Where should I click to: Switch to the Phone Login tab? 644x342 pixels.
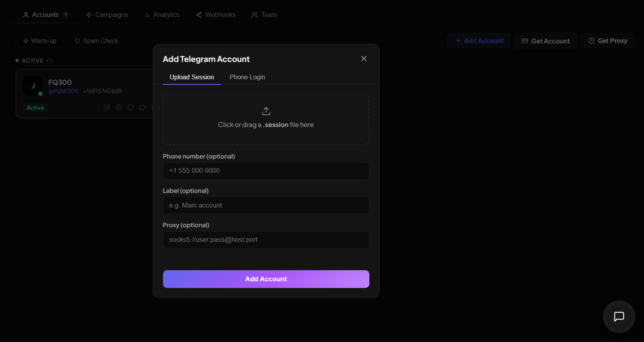pyautogui.click(x=247, y=77)
